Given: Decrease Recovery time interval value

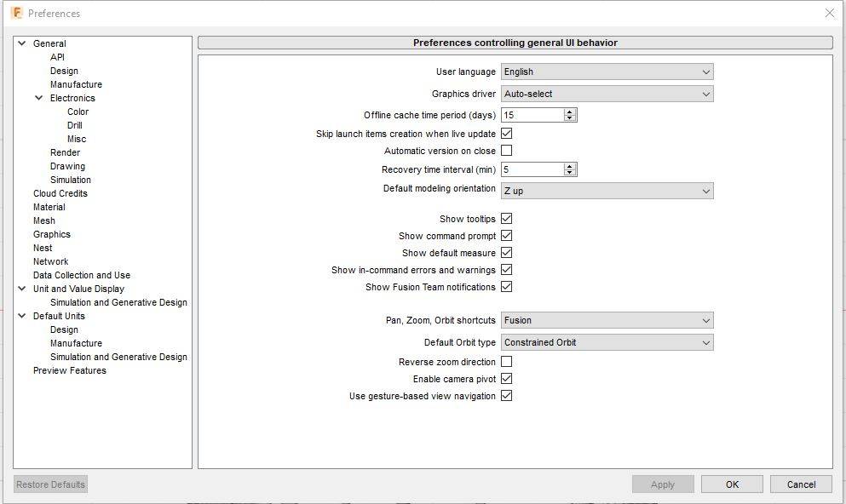Looking at the screenshot, I should coord(570,173).
